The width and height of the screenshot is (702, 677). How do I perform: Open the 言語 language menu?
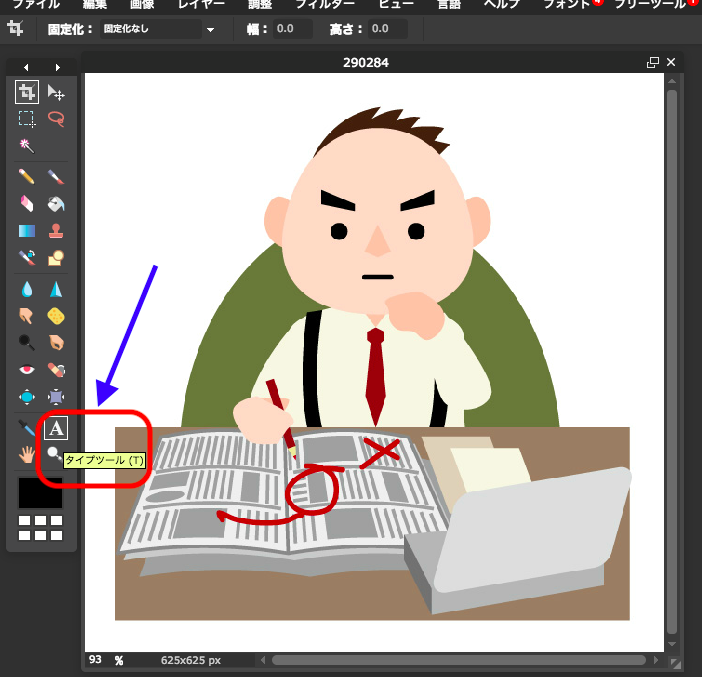click(449, 4)
